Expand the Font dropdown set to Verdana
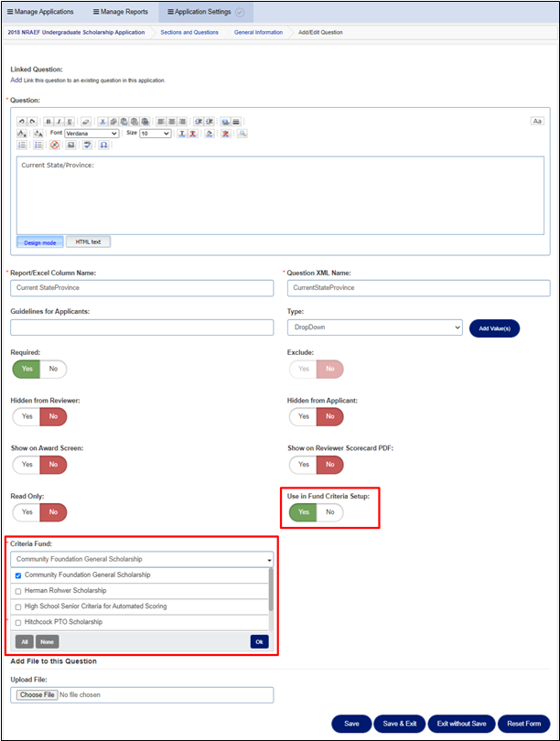560x741 pixels. pos(92,134)
